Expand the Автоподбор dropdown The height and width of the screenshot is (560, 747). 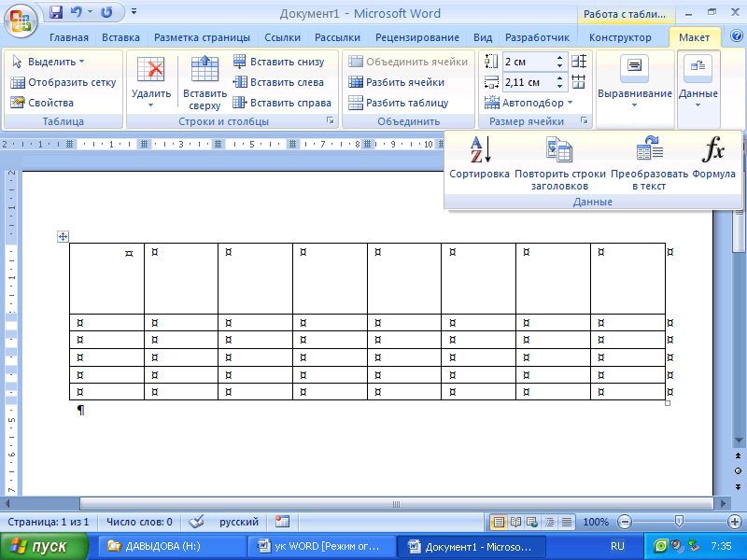point(529,103)
